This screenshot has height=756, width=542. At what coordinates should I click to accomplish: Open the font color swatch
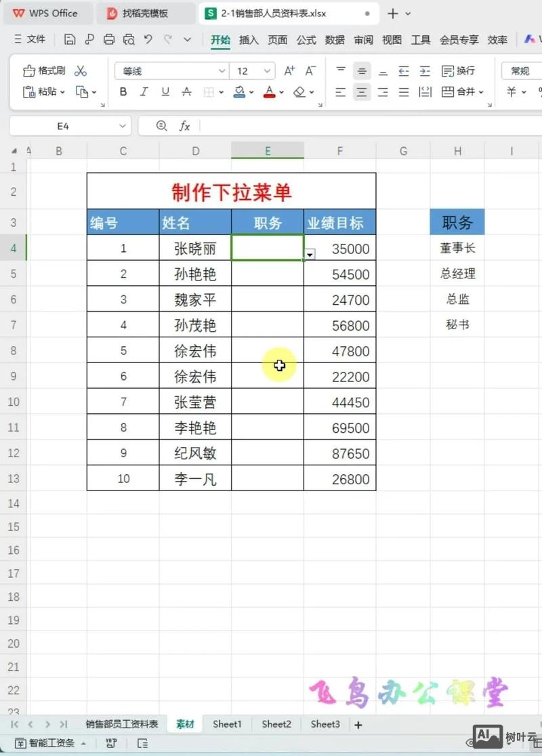click(270, 92)
